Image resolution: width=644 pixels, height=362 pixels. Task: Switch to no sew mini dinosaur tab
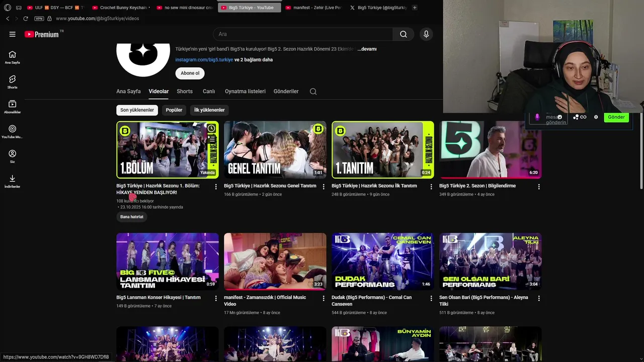pos(184,8)
